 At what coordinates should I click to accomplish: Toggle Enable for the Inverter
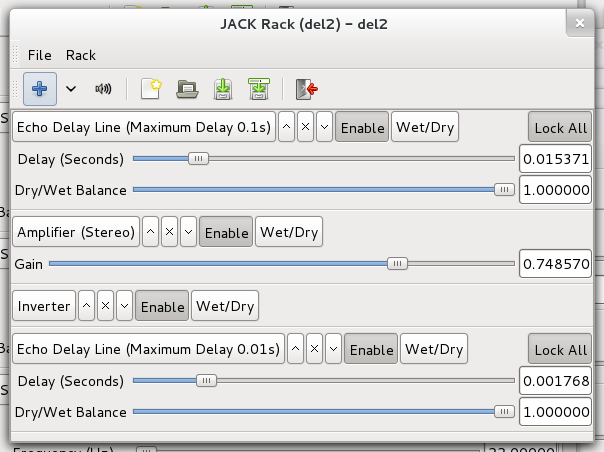pos(162,306)
